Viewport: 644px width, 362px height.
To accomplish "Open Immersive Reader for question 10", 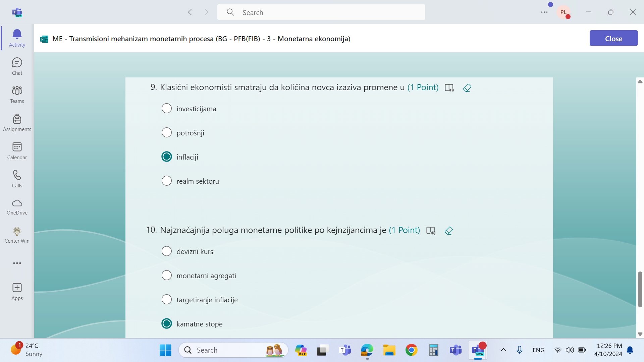I will click(431, 231).
